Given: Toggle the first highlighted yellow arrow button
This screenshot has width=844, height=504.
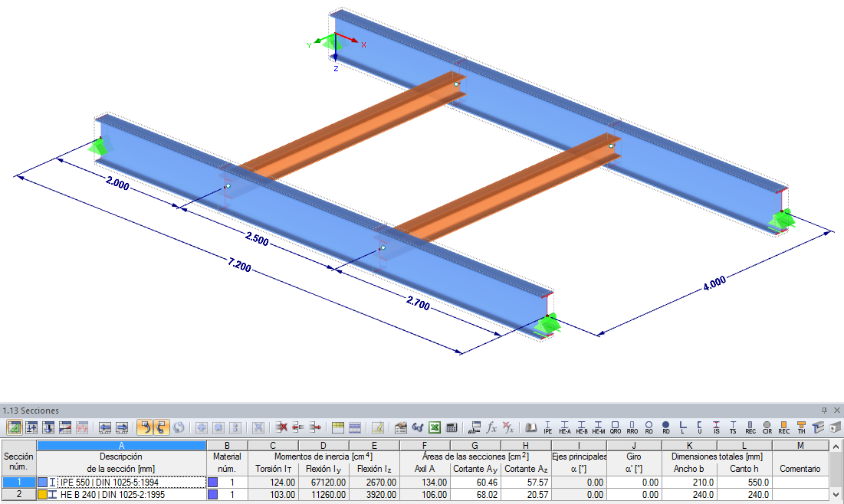Looking at the screenshot, I should click(x=145, y=427).
